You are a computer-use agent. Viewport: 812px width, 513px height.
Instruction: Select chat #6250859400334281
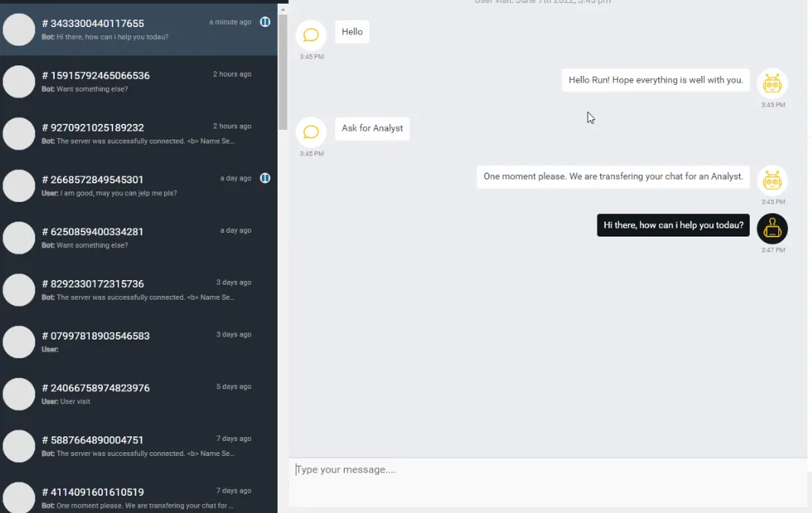coord(139,238)
